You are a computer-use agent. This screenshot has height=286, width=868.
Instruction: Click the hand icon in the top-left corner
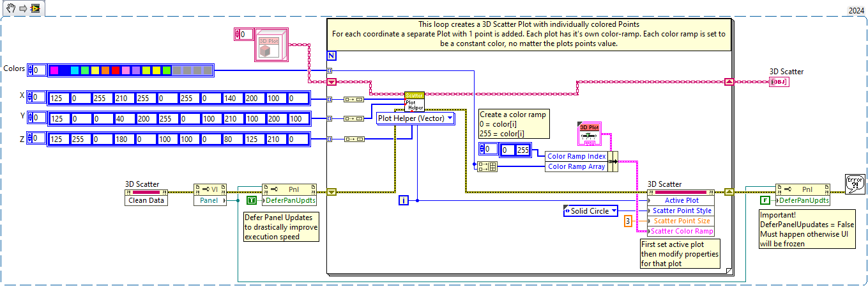point(10,9)
